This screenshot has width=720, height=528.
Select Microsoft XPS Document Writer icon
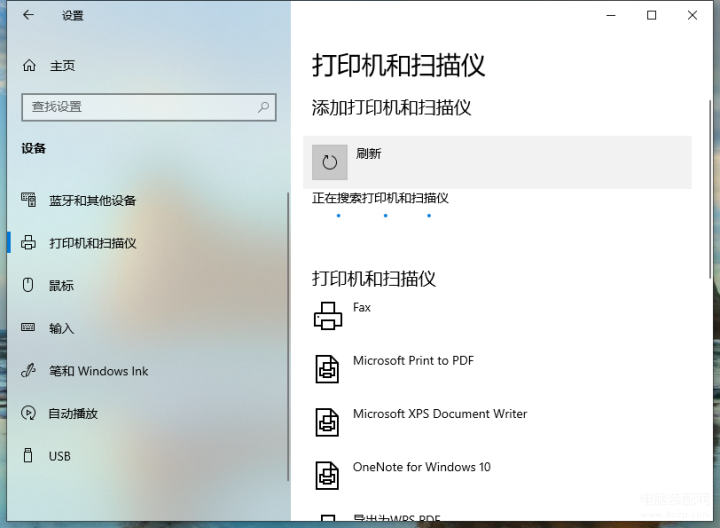pyautogui.click(x=327, y=422)
